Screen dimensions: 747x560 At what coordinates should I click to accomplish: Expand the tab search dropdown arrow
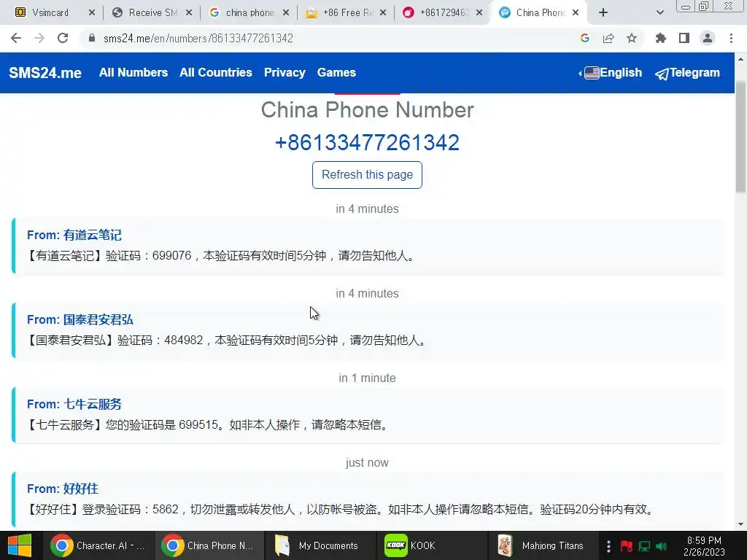tap(659, 13)
